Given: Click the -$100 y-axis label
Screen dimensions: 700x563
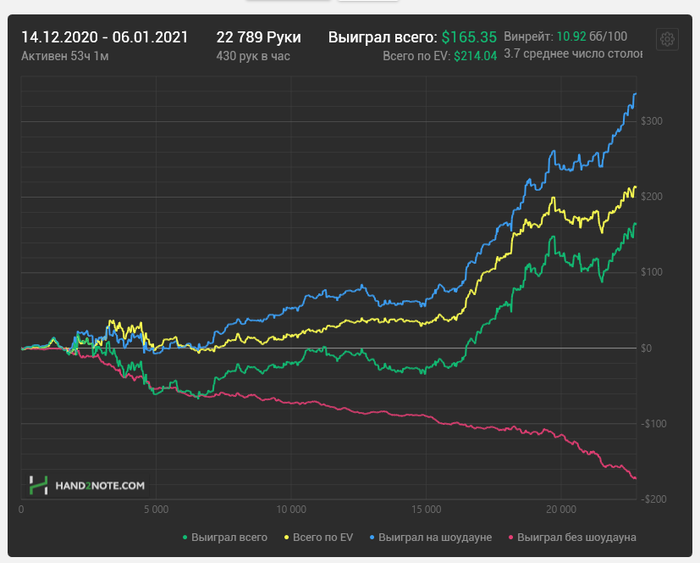Looking at the screenshot, I should pyautogui.click(x=654, y=423).
